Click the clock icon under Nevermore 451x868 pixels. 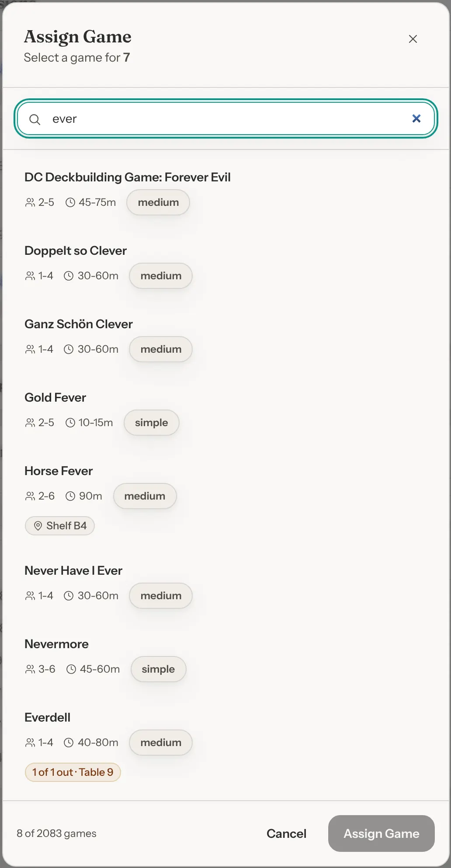[x=71, y=669]
